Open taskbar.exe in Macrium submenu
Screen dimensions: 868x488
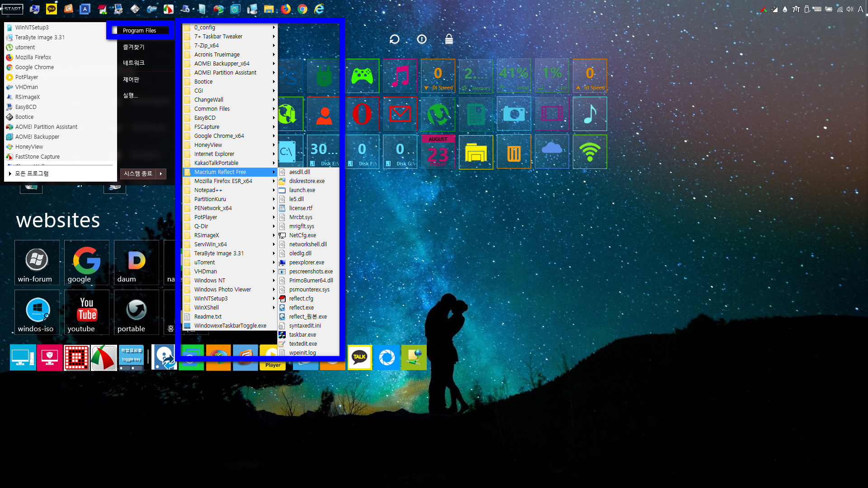(x=308, y=335)
